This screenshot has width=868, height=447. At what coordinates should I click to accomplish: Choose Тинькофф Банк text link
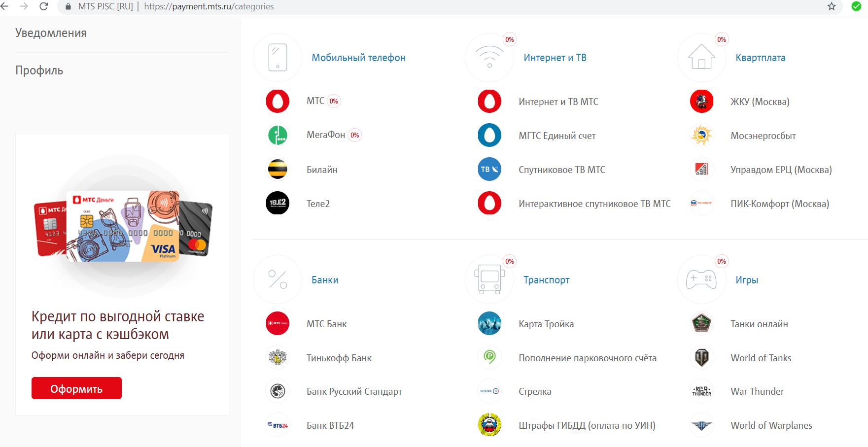click(339, 358)
